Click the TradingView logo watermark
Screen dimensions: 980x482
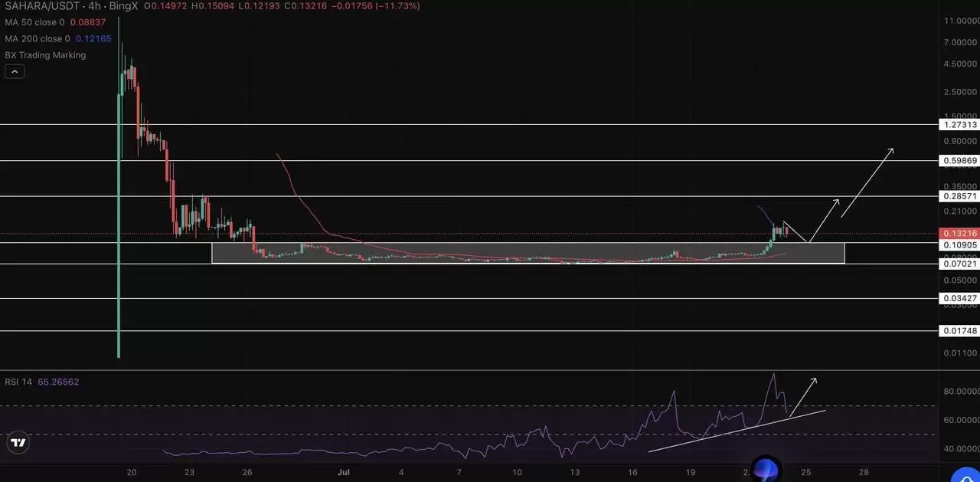[x=18, y=442]
